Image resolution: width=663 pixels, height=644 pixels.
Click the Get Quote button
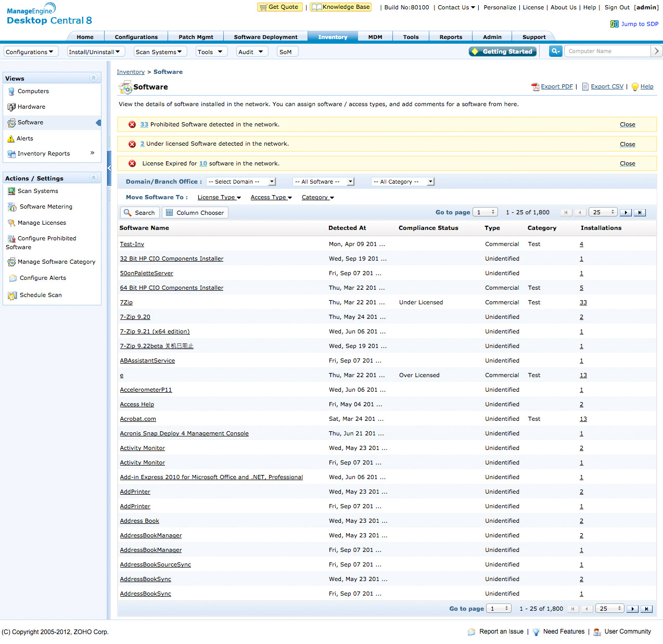tap(280, 7)
